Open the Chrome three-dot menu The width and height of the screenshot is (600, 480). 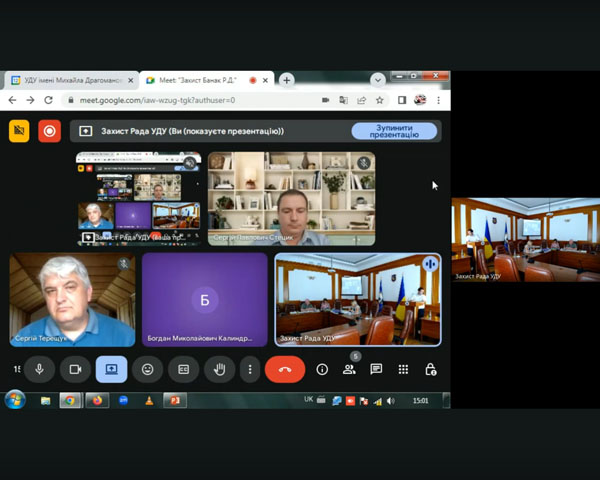click(x=438, y=100)
